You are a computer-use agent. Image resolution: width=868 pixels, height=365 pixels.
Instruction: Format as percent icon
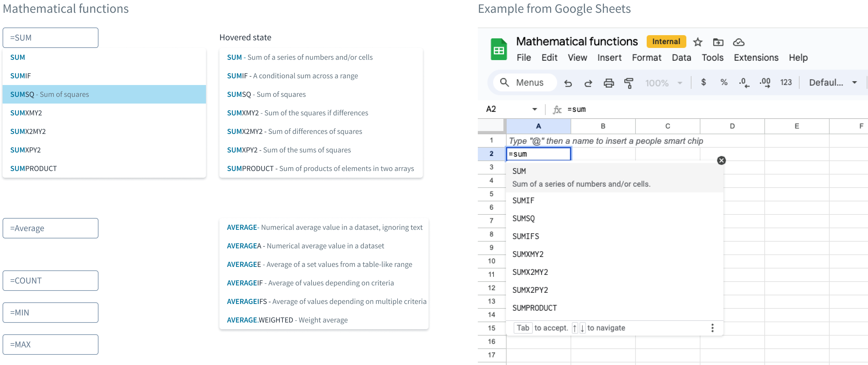pos(724,82)
